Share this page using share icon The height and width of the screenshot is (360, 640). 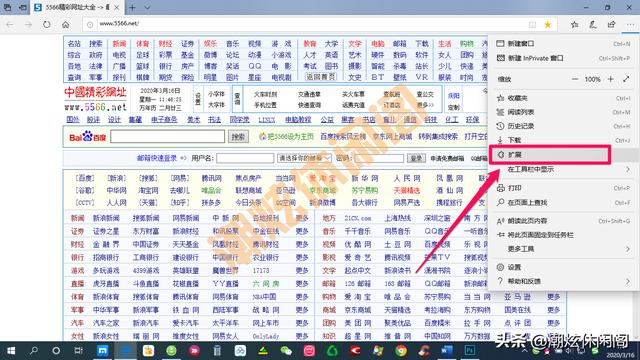611,24
